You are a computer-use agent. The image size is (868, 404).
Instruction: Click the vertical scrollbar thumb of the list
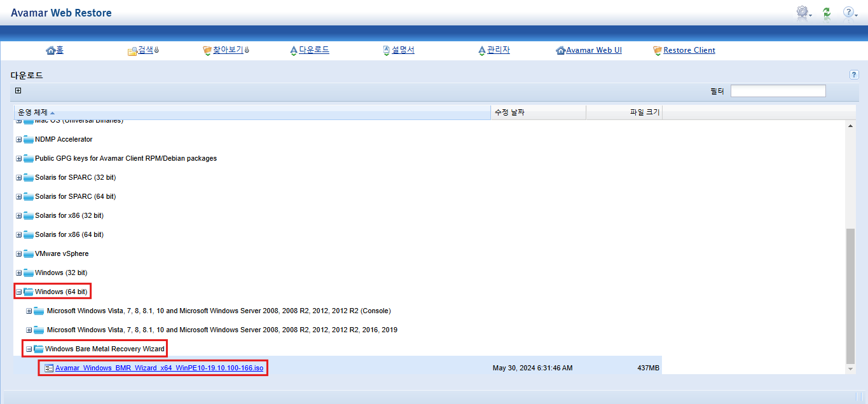pyautogui.click(x=851, y=296)
